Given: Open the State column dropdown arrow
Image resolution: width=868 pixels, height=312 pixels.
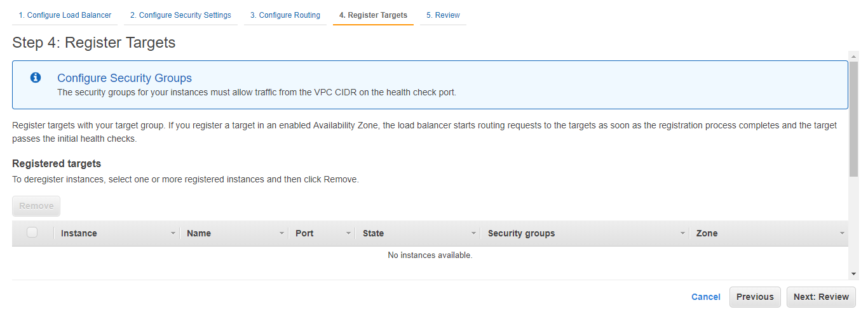Looking at the screenshot, I should (x=473, y=234).
